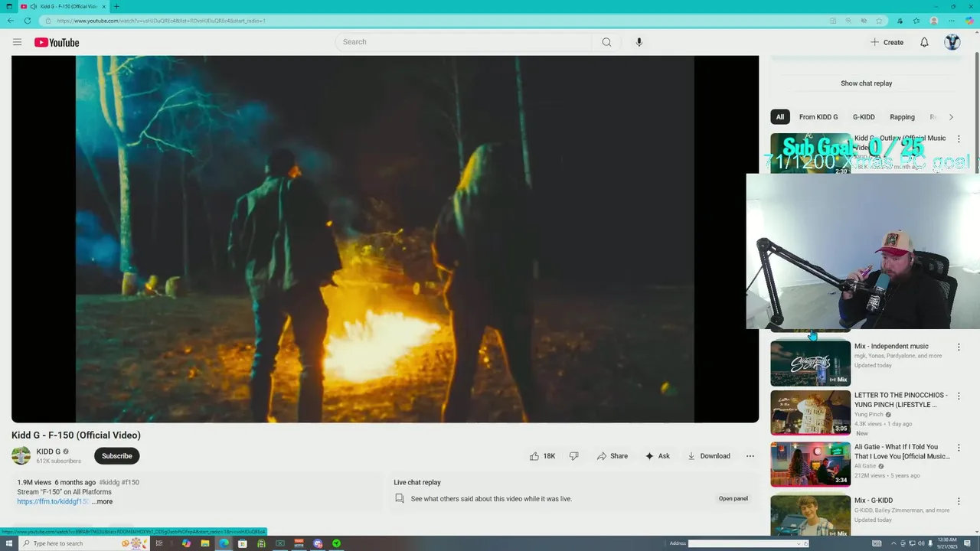Open File Explorer from taskbar
The height and width of the screenshot is (551, 980).
205,543
